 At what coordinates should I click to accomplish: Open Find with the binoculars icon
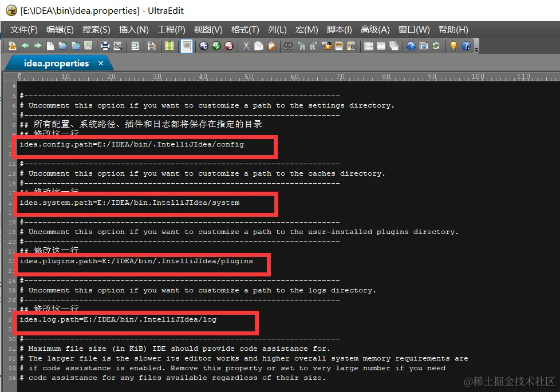tap(288, 46)
